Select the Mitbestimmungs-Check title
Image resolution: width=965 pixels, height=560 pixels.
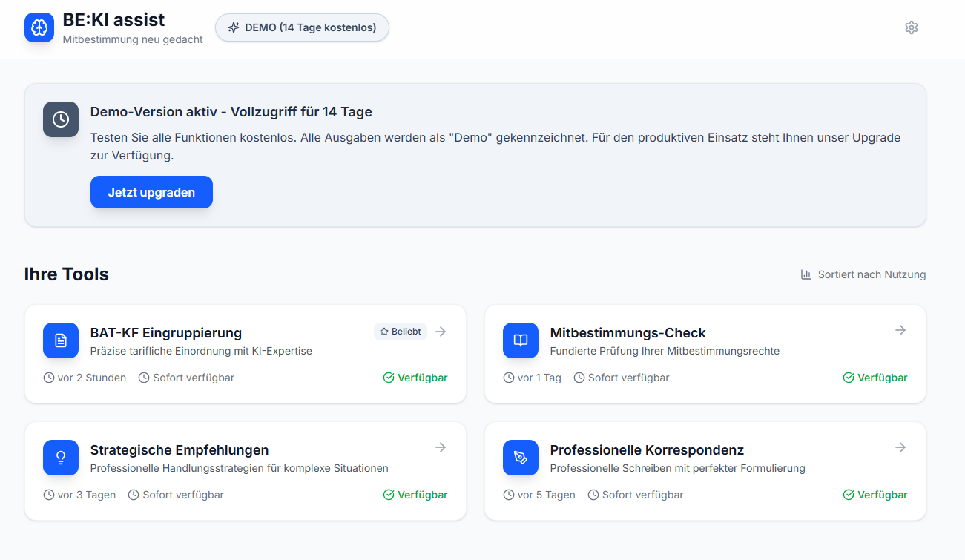pos(628,333)
